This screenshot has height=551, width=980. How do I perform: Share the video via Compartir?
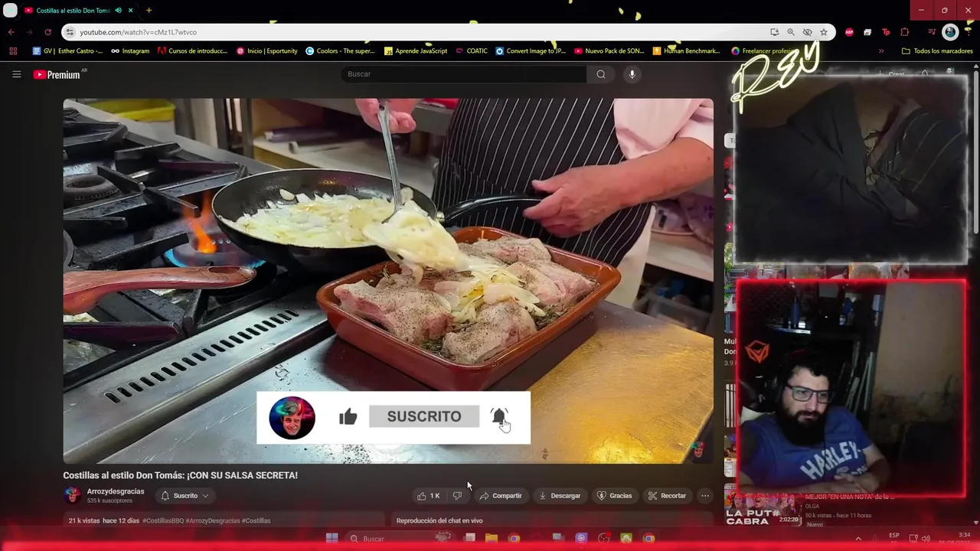[x=501, y=496]
